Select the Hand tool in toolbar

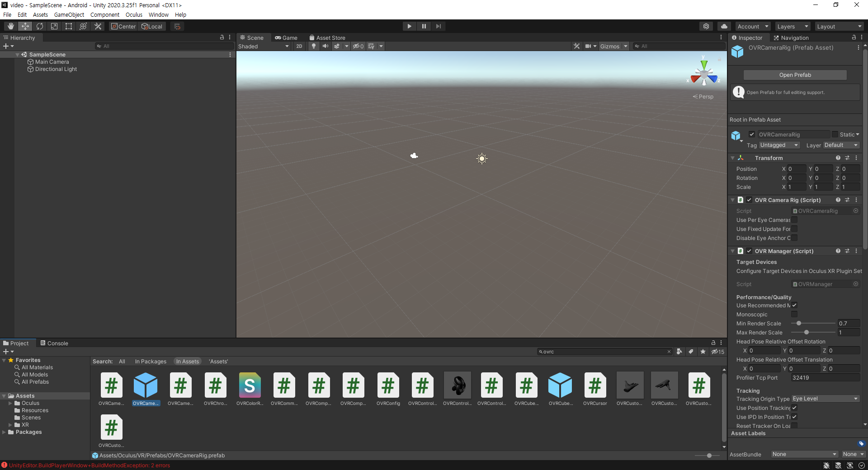(x=11, y=26)
